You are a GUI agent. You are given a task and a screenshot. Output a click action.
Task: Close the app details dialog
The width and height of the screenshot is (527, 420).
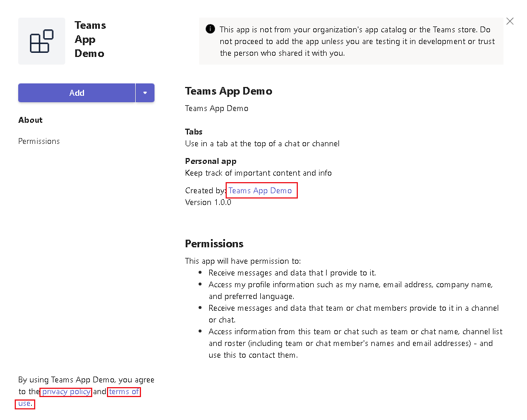tap(509, 21)
